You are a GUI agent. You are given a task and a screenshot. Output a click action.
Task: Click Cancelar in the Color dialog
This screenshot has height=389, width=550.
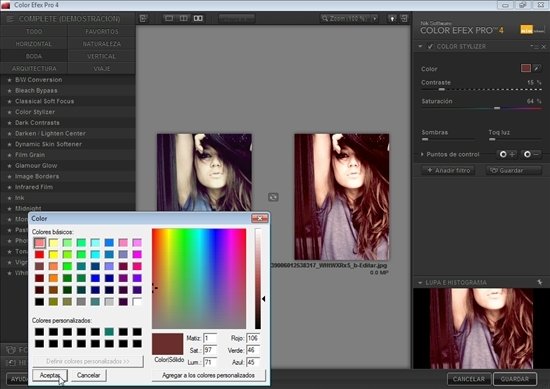click(88, 375)
